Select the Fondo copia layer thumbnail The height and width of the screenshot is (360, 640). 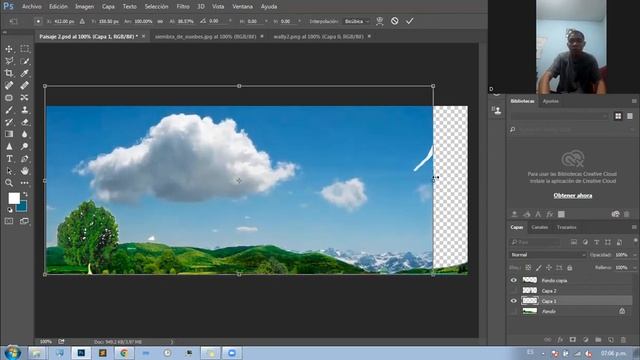(530, 280)
